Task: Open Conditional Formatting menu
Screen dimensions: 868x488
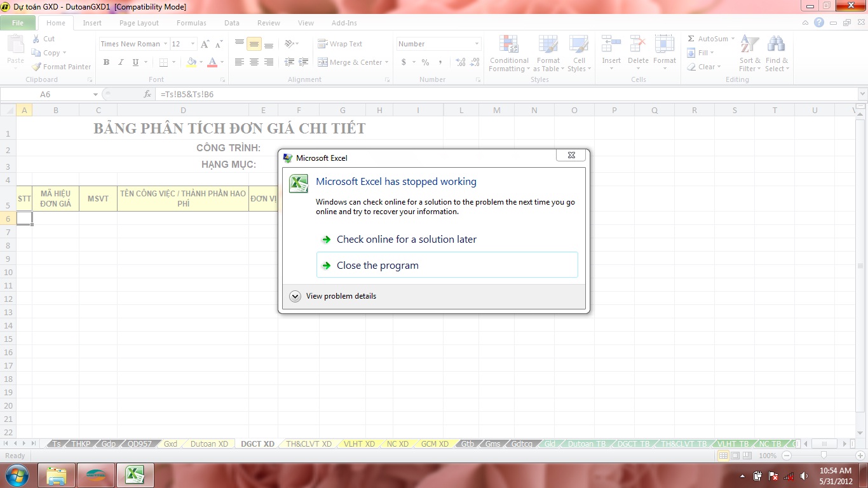Action: (x=509, y=54)
